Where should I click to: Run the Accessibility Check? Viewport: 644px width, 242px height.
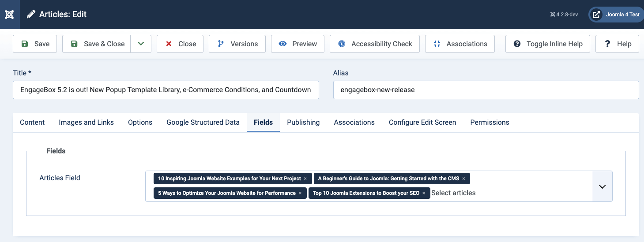click(x=375, y=44)
